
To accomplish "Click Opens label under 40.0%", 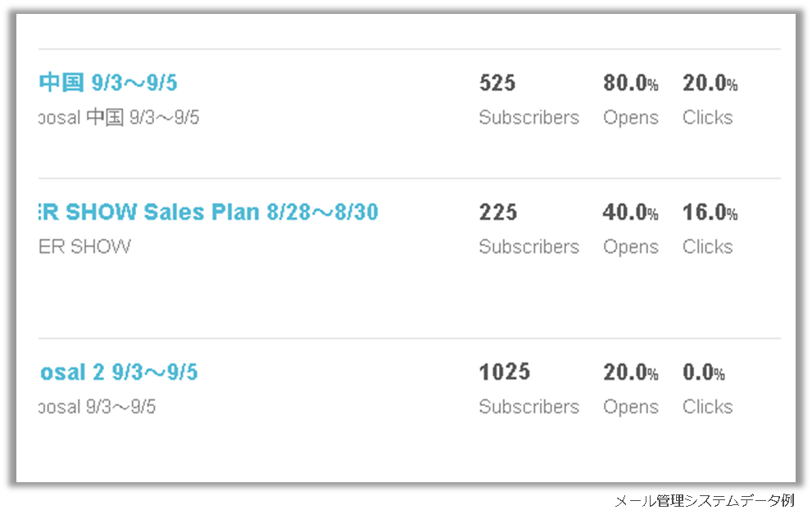I will tap(631, 247).
